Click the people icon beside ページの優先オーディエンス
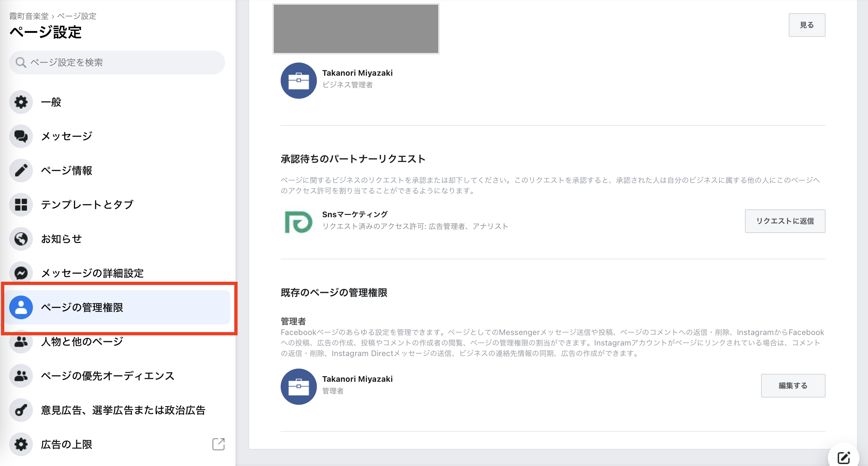This screenshot has width=868, height=466. click(21, 376)
